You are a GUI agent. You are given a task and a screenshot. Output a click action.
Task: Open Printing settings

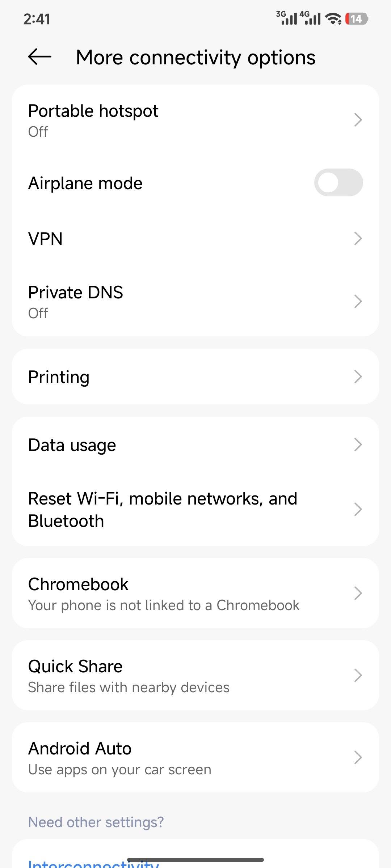[195, 376]
